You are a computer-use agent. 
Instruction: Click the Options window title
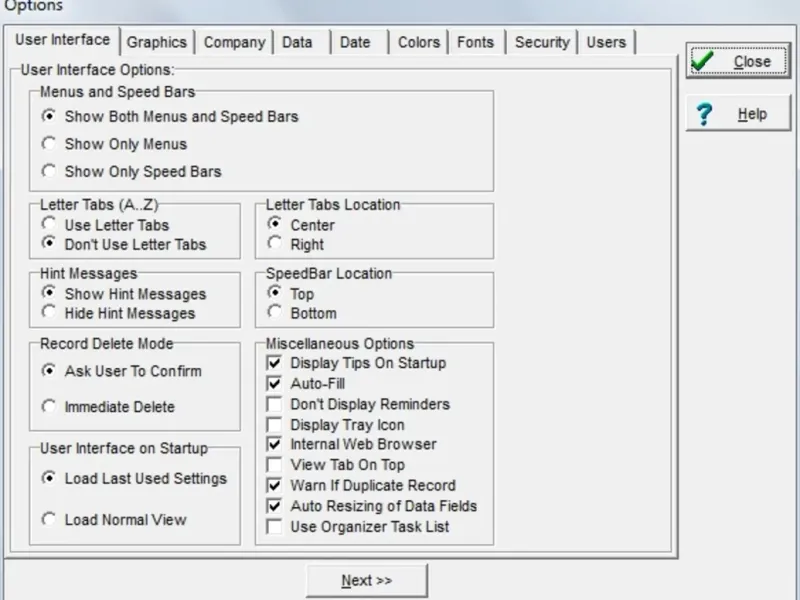click(33, 6)
